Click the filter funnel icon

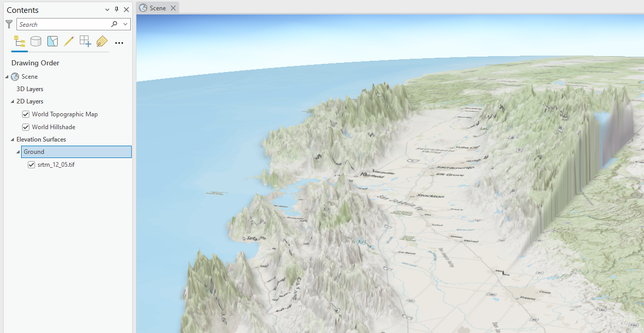tap(9, 24)
